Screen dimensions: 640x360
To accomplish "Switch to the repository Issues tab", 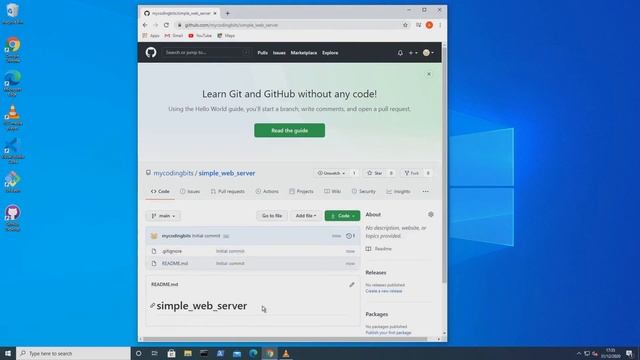I will (190, 191).
